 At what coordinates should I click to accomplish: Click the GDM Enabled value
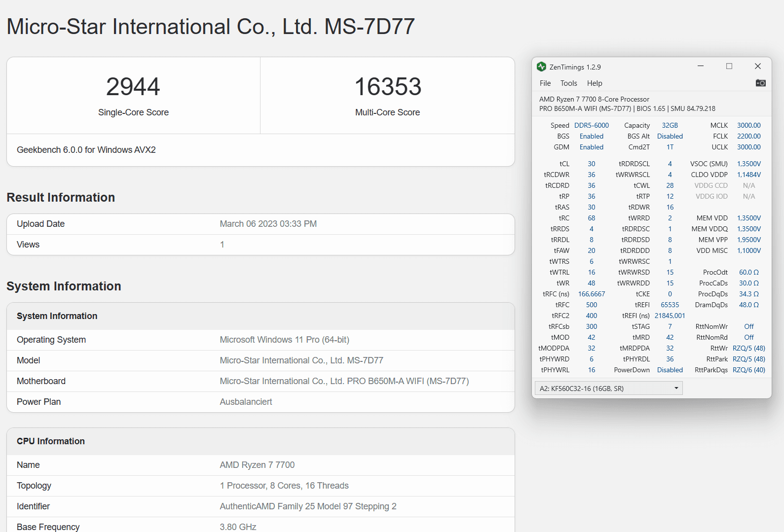(x=592, y=147)
